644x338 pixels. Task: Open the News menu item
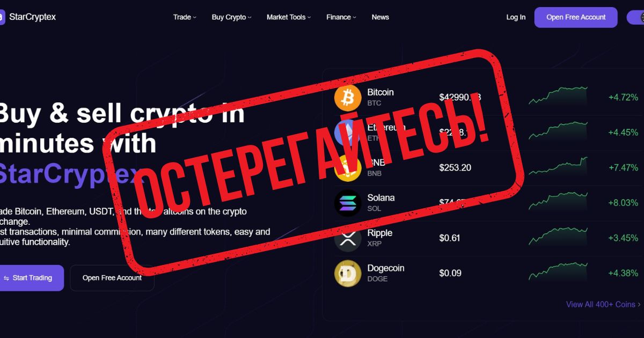[x=380, y=17]
